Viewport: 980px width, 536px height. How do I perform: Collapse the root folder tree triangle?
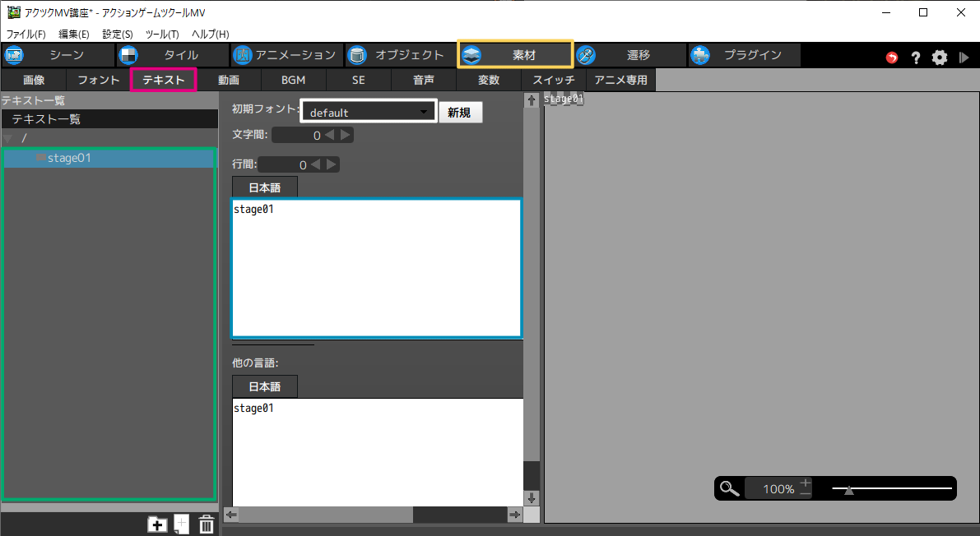click(8, 138)
